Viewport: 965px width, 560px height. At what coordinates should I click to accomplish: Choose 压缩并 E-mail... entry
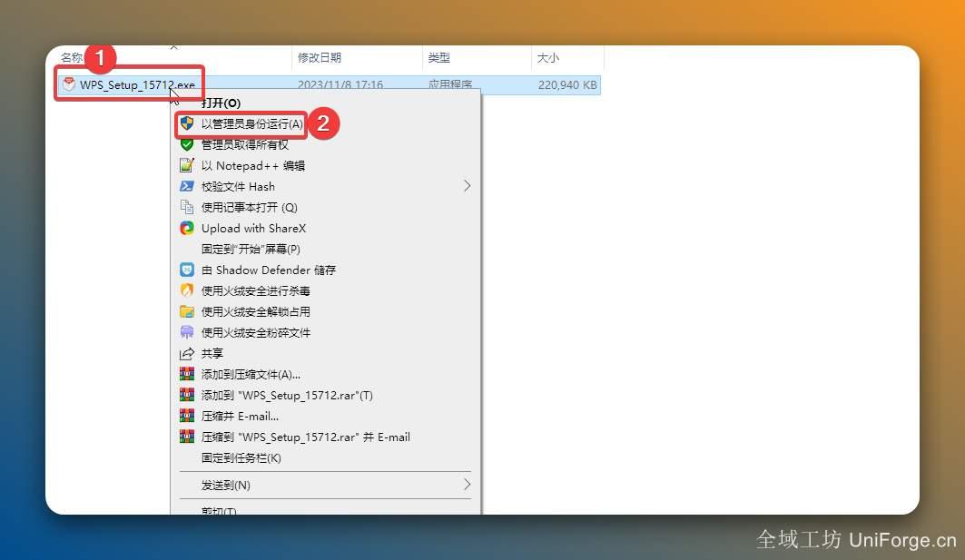click(x=240, y=417)
